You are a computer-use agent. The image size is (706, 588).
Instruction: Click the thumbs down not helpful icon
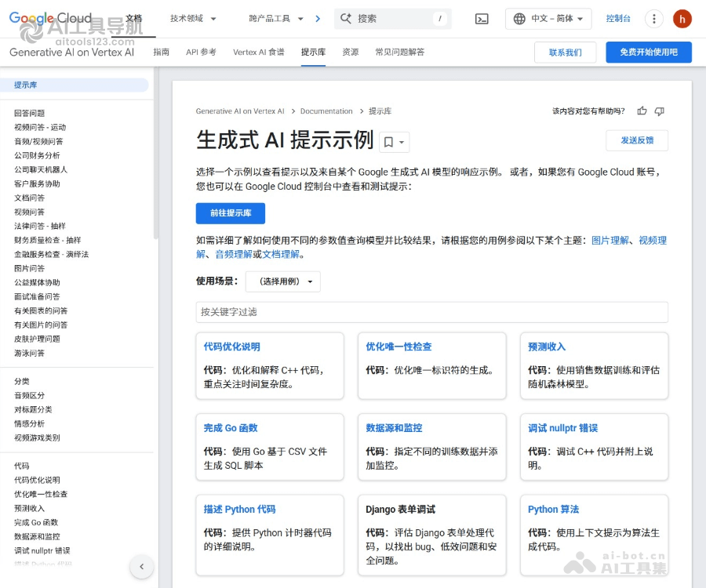(659, 111)
